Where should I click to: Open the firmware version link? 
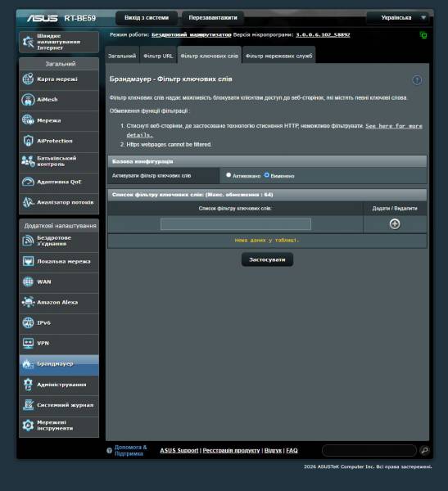[323, 34]
